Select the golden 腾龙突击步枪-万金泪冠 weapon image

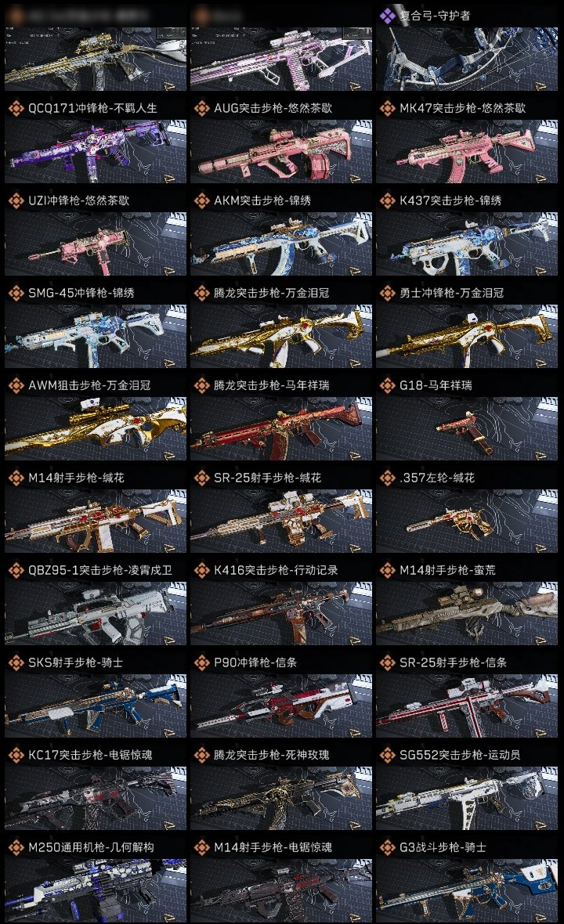pyautogui.click(x=281, y=337)
